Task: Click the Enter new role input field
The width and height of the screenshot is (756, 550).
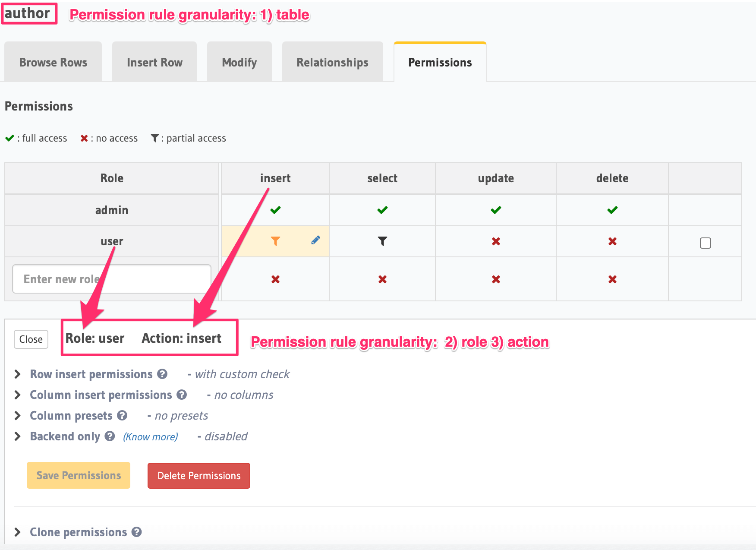Action: pyautogui.click(x=112, y=279)
